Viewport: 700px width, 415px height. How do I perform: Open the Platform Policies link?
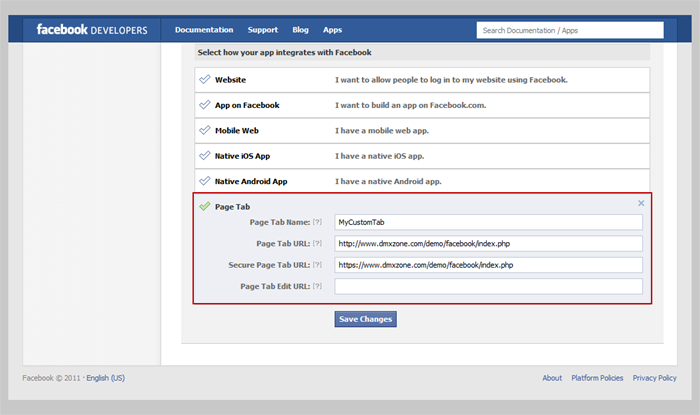click(597, 378)
